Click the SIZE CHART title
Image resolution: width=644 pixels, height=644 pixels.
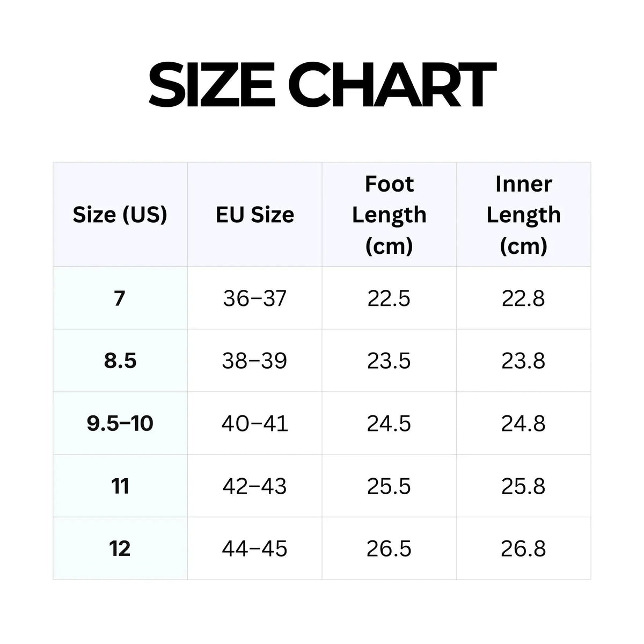point(321,85)
